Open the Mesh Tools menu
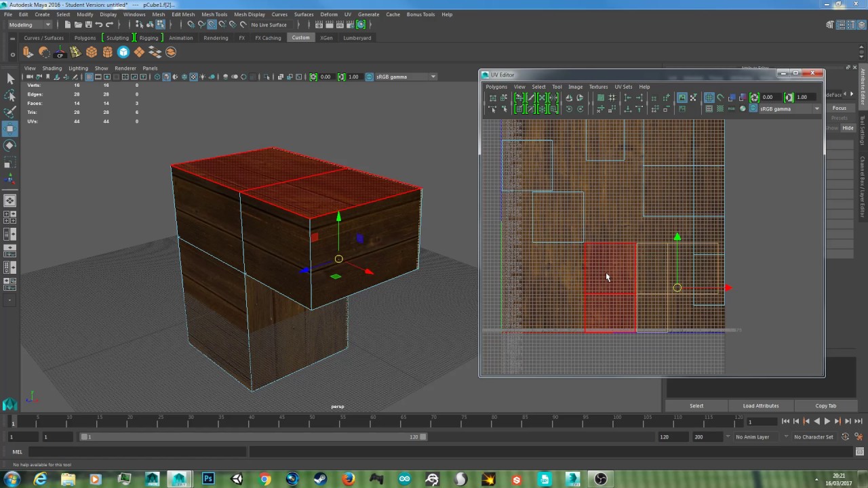 pos(214,14)
